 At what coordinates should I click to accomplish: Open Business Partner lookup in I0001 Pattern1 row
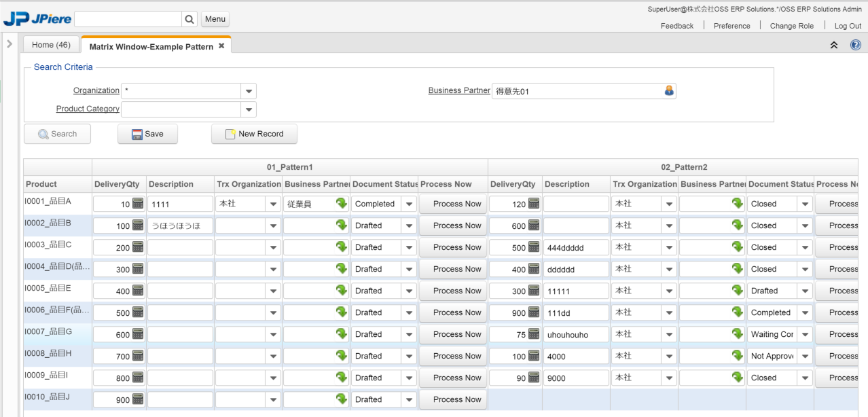coord(342,203)
